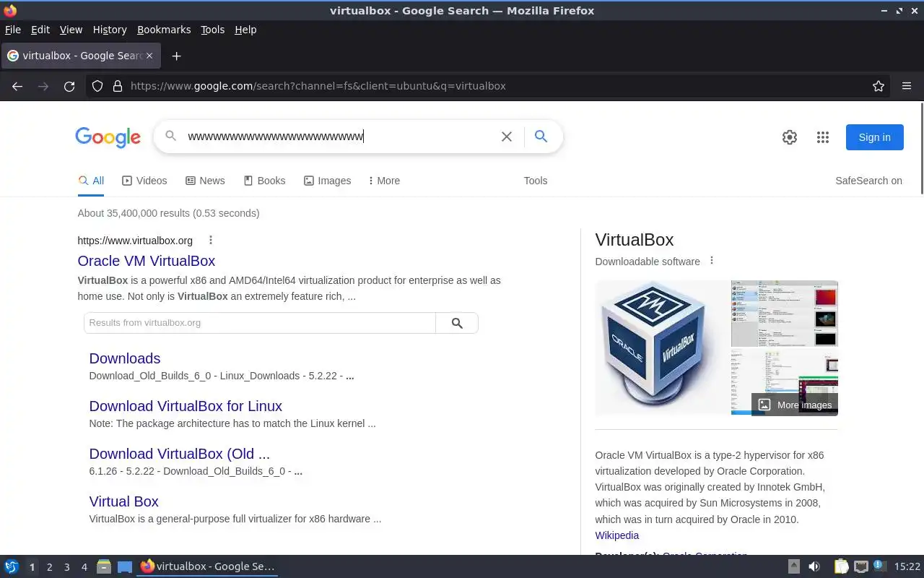Expand the More search categories dropdown
The width and height of the screenshot is (924, 578).
384,181
